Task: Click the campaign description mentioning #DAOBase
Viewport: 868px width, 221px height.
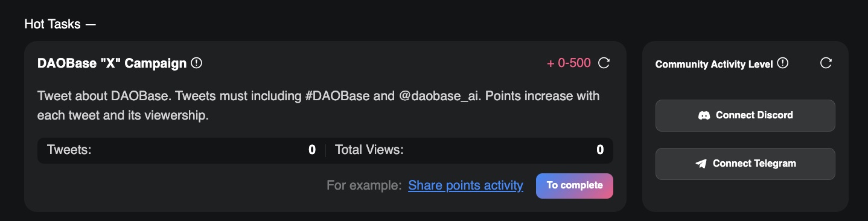Action: (319, 106)
